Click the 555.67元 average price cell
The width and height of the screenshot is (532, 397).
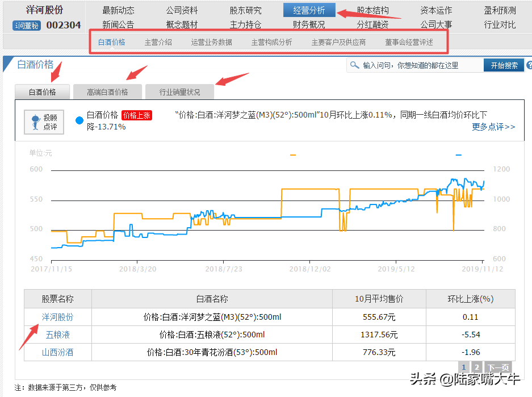[379, 317]
